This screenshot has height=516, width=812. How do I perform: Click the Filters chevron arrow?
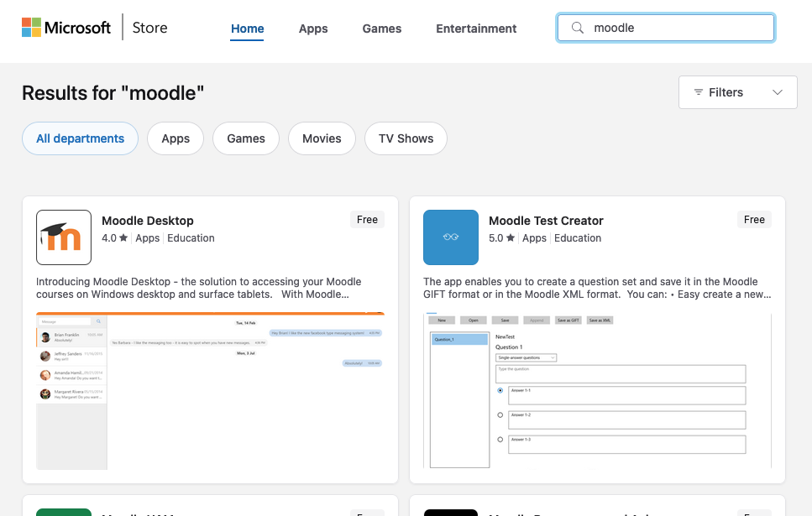pyautogui.click(x=778, y=92)
